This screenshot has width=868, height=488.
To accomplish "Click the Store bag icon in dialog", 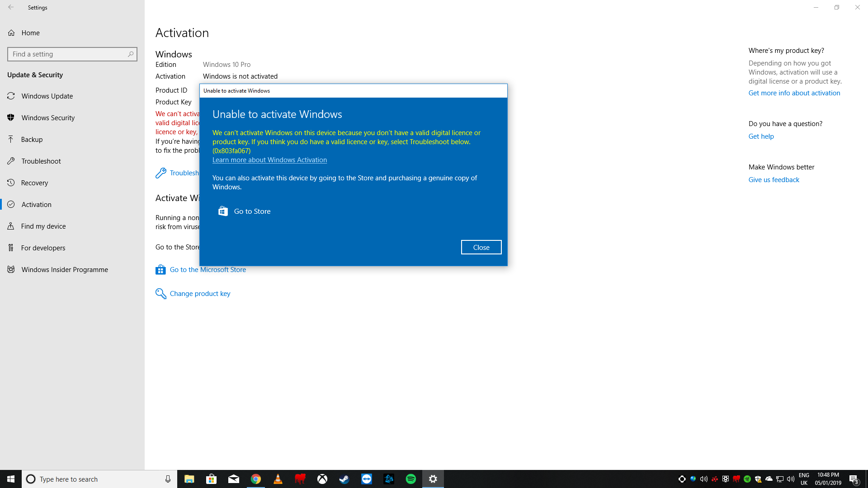I will [223, 211].
